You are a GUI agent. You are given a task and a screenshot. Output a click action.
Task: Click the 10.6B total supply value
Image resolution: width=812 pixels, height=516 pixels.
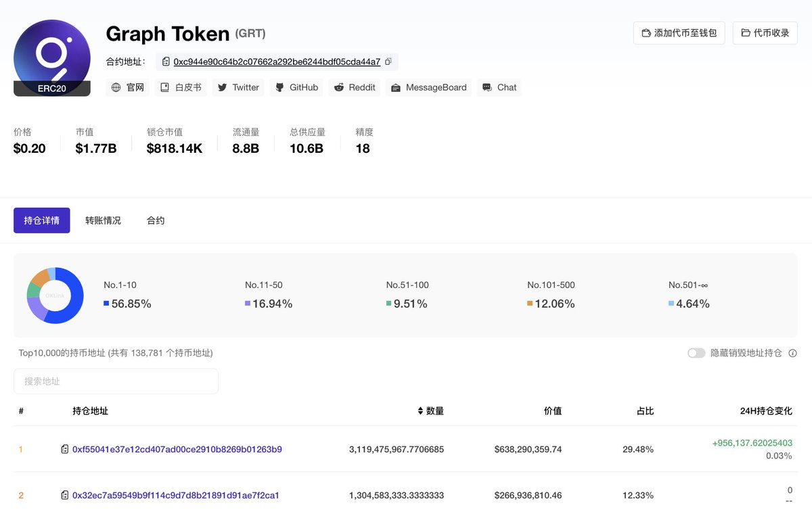[307, 149]
